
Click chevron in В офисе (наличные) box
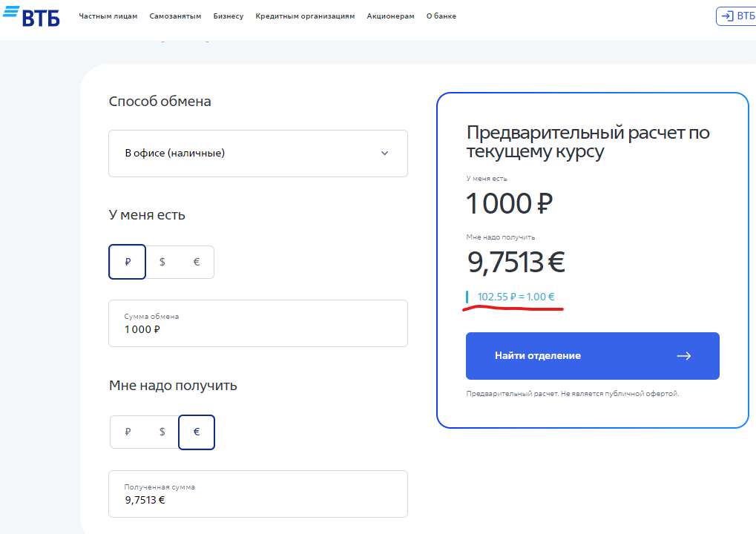384,154
